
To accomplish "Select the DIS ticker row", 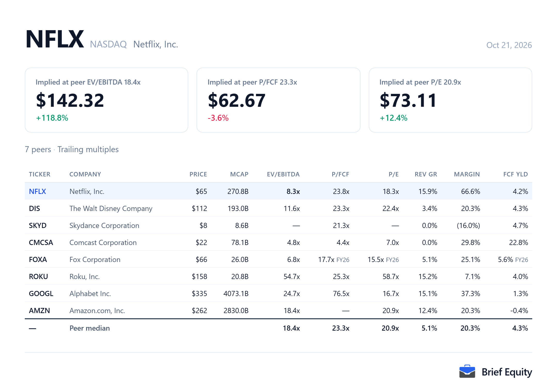I will [x=278, y=208].
